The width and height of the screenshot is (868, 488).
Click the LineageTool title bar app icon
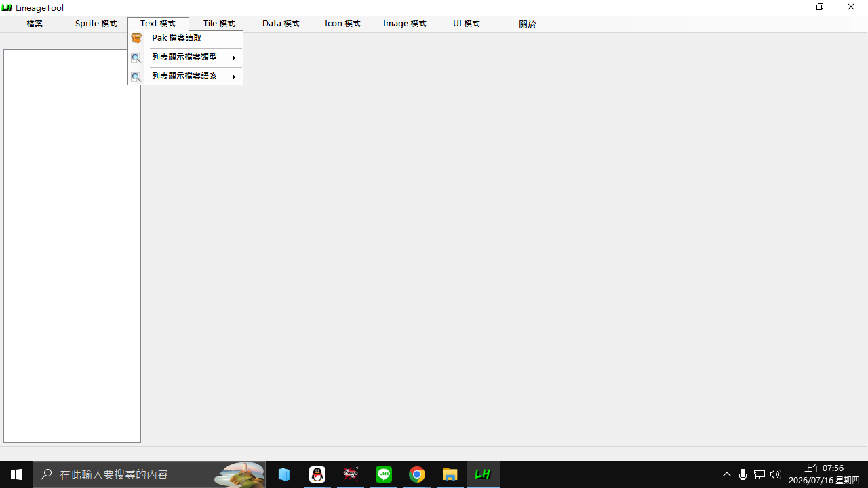[x=7, y=7]
